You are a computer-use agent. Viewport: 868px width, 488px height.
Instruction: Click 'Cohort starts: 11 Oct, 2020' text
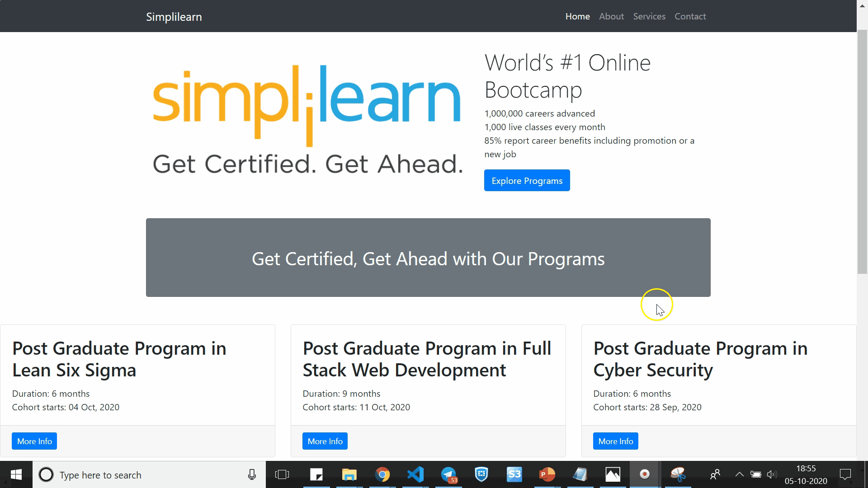pyautogui.click(x=356, y=407)
